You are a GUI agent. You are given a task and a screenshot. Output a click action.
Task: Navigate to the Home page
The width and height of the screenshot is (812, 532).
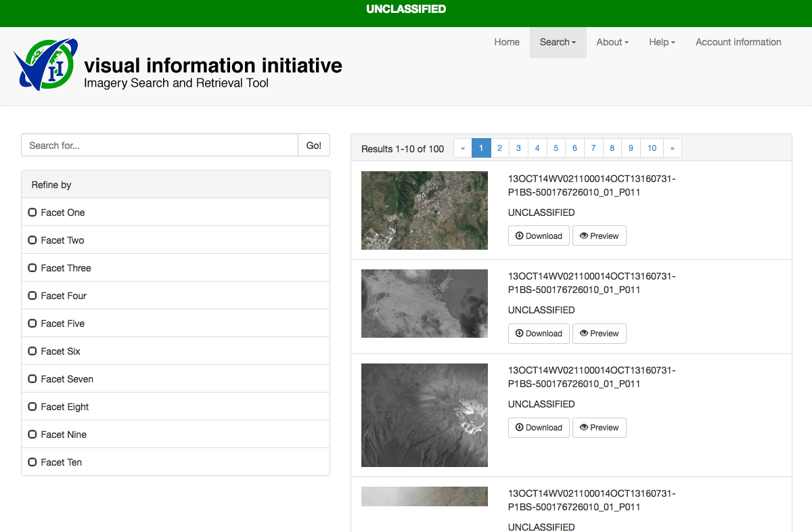click(x=507, y=42)
